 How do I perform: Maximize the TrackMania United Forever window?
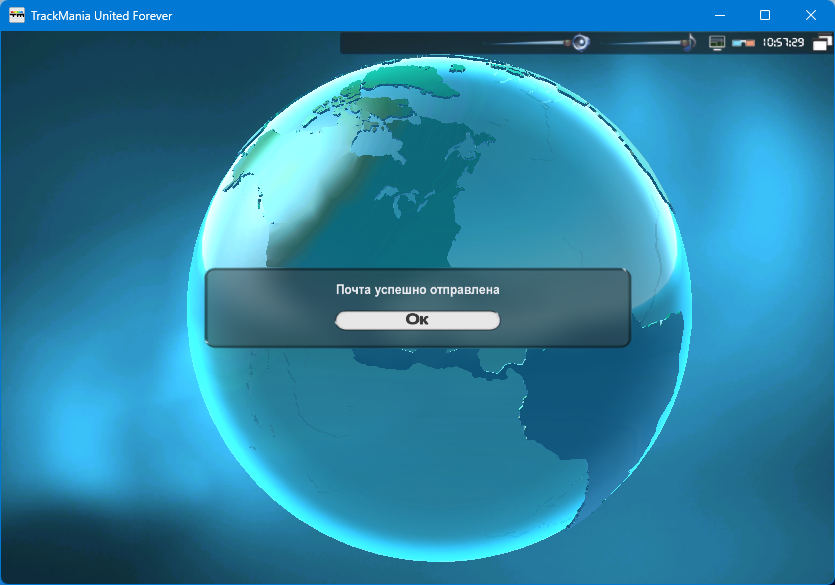click(765, 15)
